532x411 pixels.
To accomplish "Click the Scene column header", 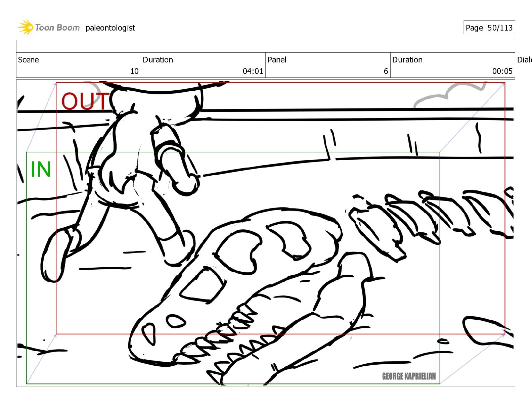I will 29,60.
